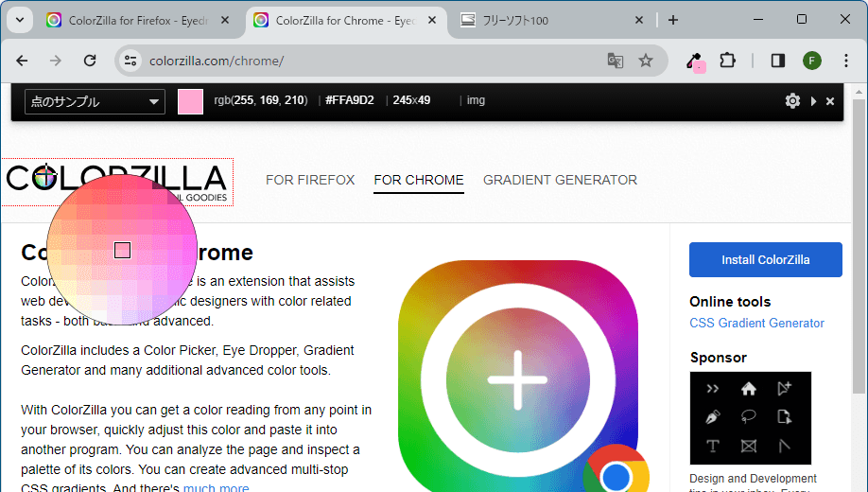Screen dimensions: 868x492
Task: Close the フリーソフト100 tab
Action: [x=639, y=21]
